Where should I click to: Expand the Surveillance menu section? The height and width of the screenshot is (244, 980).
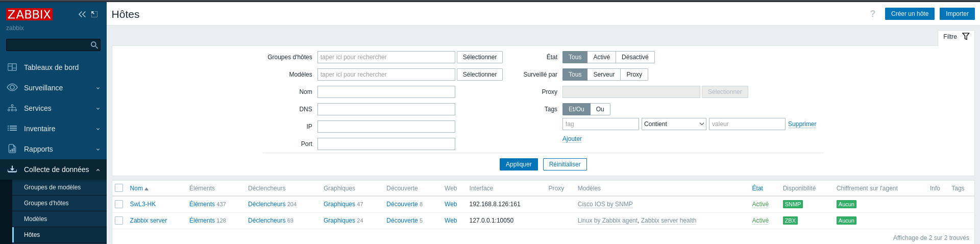tap(53, 88)
